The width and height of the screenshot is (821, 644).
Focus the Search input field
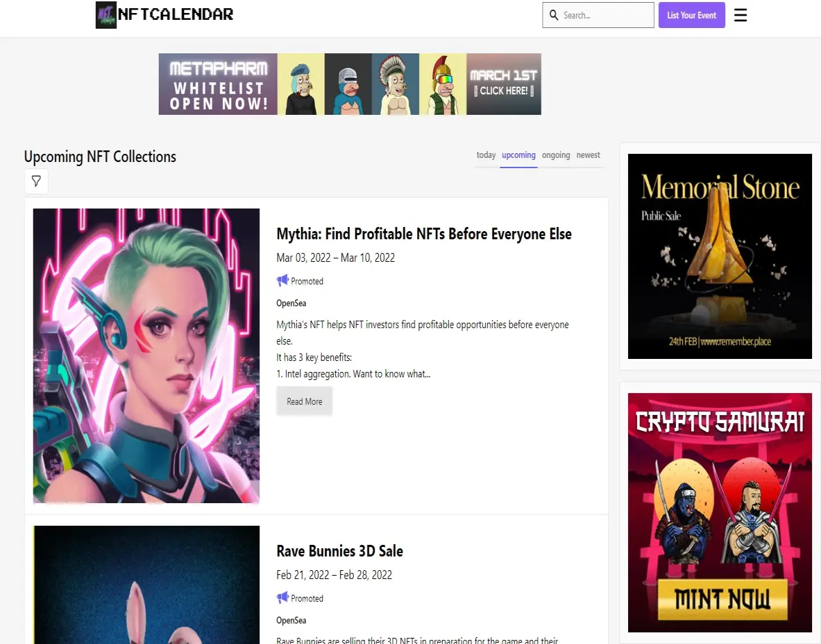coord(598,15)
